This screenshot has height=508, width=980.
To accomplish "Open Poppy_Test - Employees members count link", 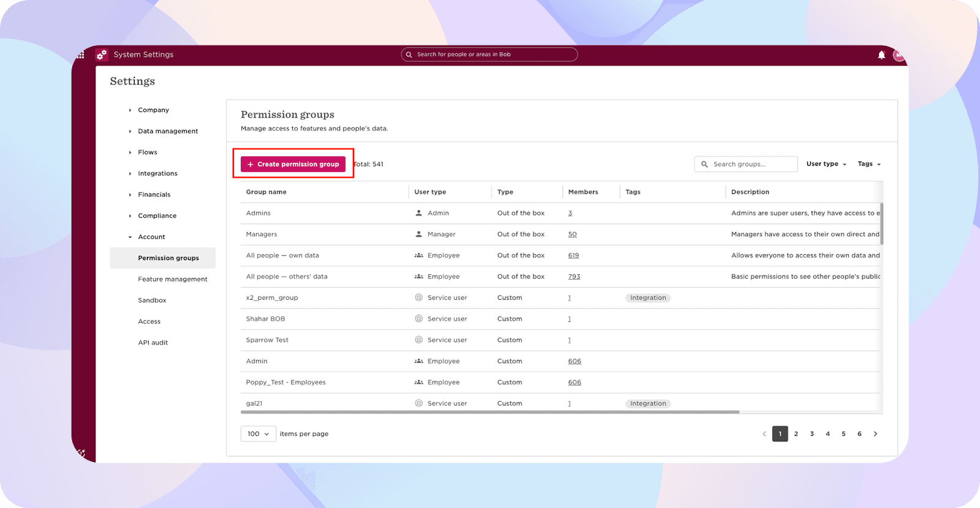I will tap(575, 383).
